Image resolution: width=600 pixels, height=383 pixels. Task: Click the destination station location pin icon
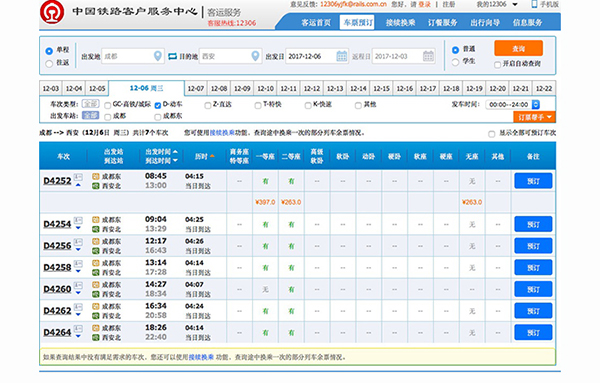click(x=255, y=56)
